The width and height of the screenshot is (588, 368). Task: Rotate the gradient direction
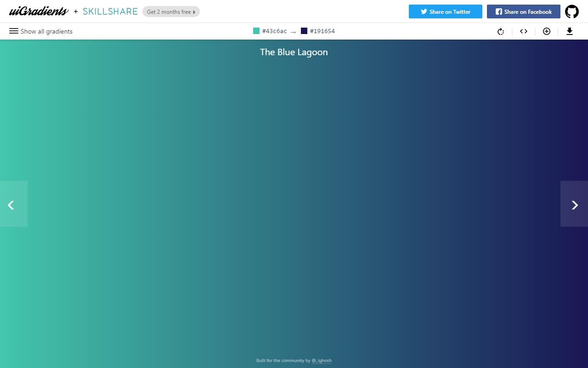coord(500,31)
